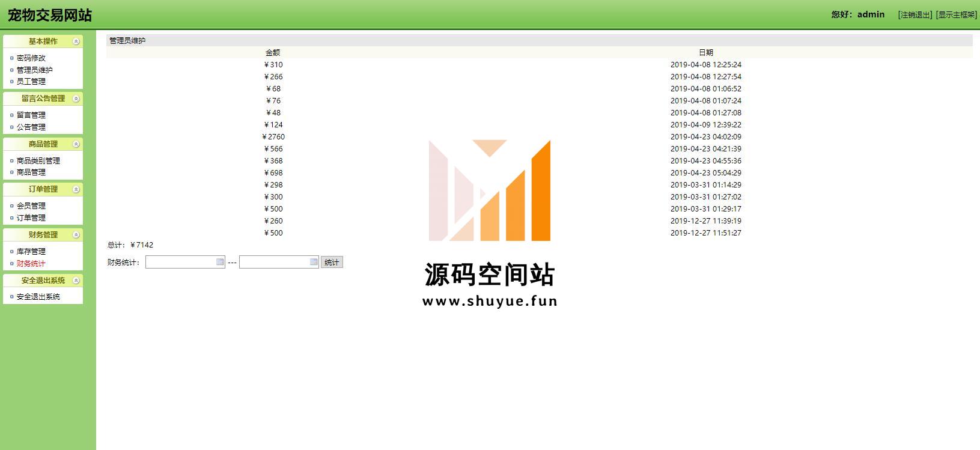The image size is (980, 450).
Task: Open 会员管理 in sidebar
Action: click(x=31, y=206)
